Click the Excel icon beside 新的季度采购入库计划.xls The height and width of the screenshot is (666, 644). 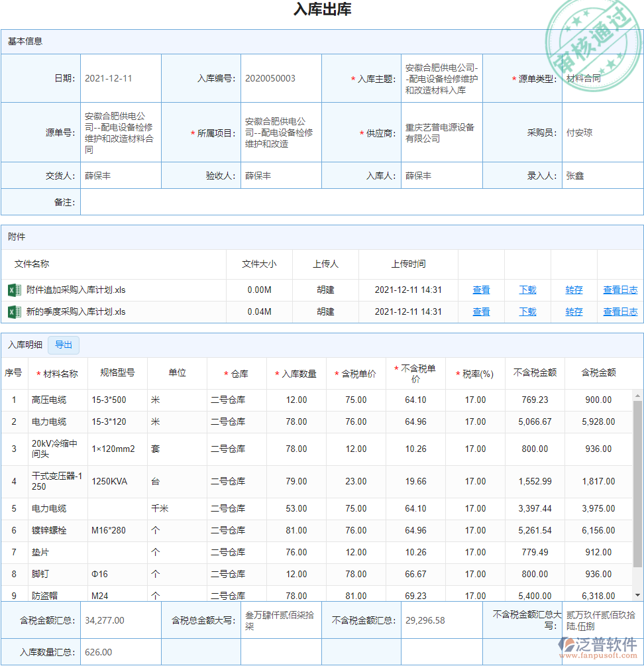(13, 311)
